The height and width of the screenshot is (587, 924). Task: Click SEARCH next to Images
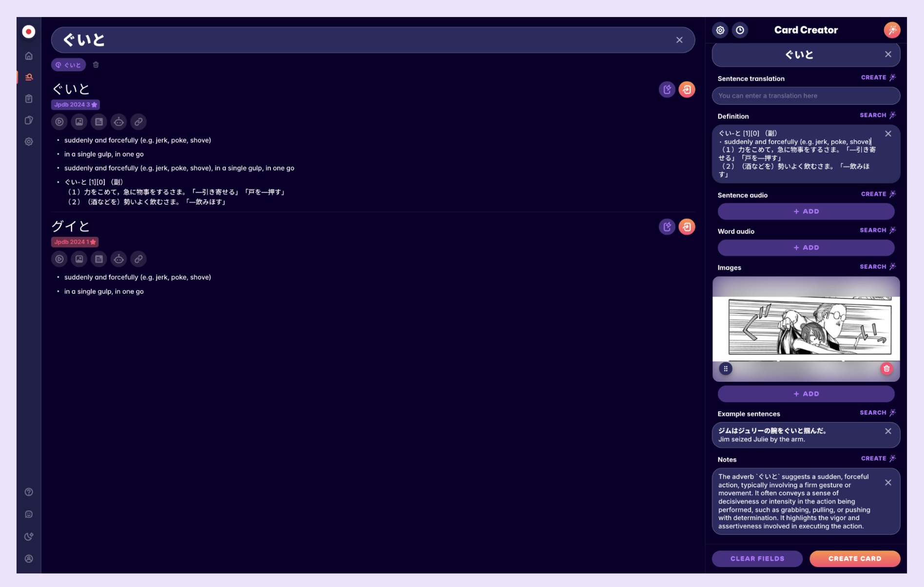[x=878, y=267]
